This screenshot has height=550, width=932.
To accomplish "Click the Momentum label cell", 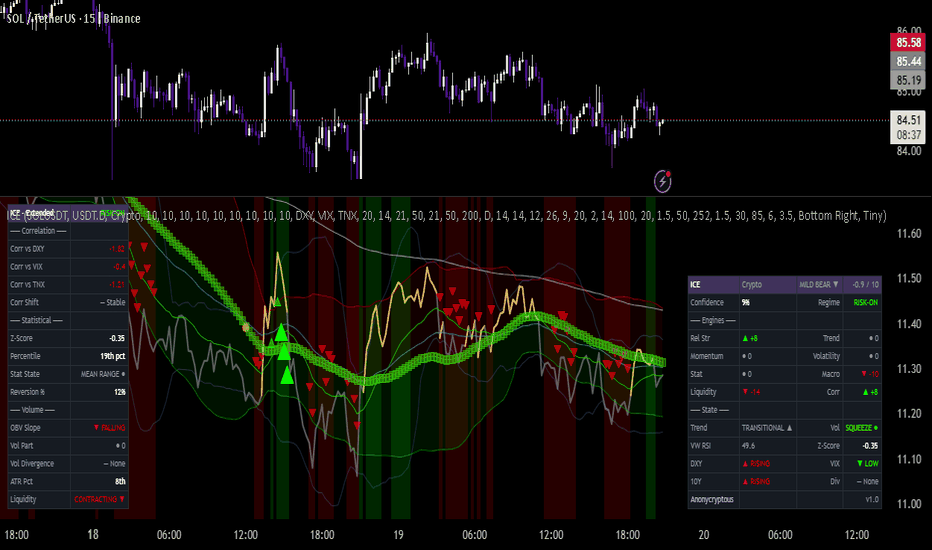I will point(713,356).
